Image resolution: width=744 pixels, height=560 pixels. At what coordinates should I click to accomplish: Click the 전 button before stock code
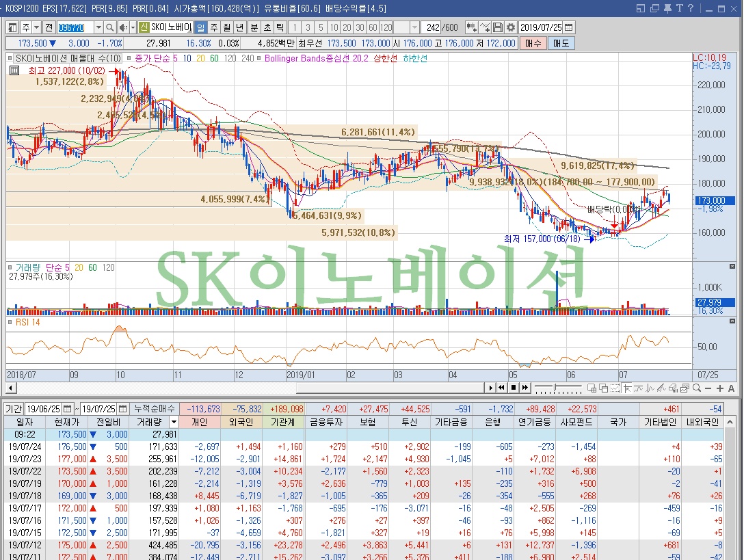pos(49,27)
